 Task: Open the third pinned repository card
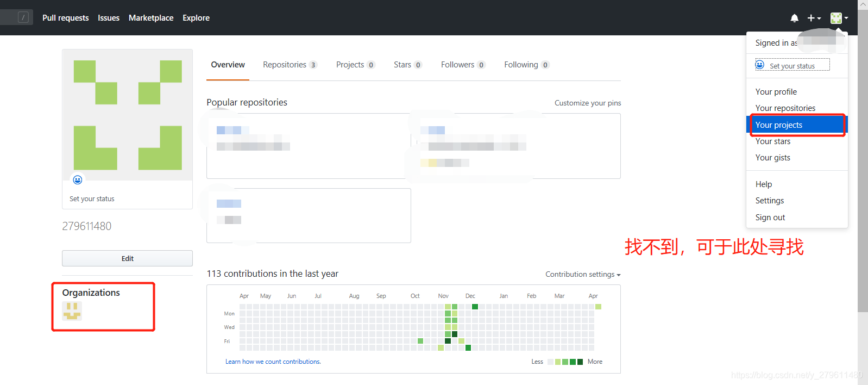pos(309,215)
